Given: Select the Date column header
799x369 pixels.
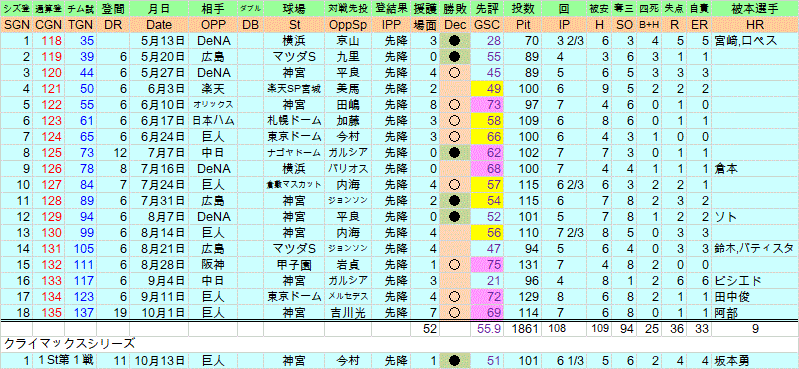Looking at the screenshot, I should (x=159, y=25).
